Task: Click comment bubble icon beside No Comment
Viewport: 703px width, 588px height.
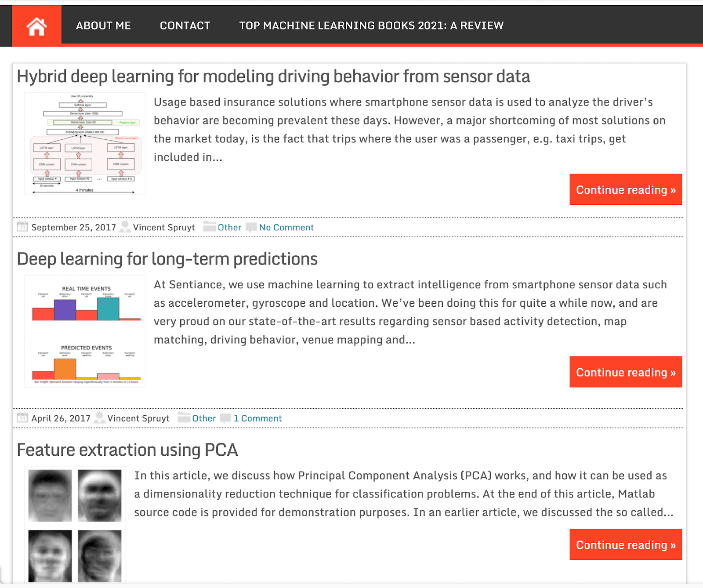Action: [x=251, y=227]
